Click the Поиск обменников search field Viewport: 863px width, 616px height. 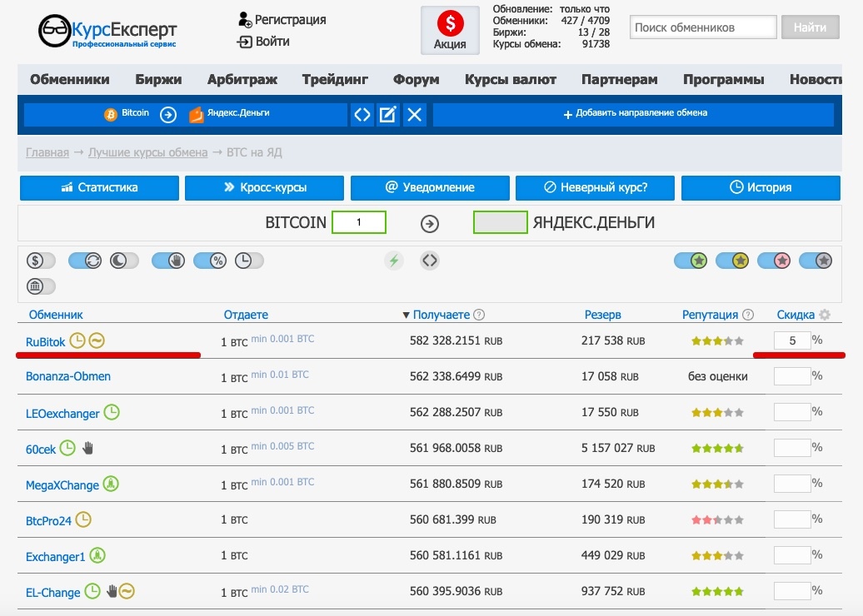[703, 27]
